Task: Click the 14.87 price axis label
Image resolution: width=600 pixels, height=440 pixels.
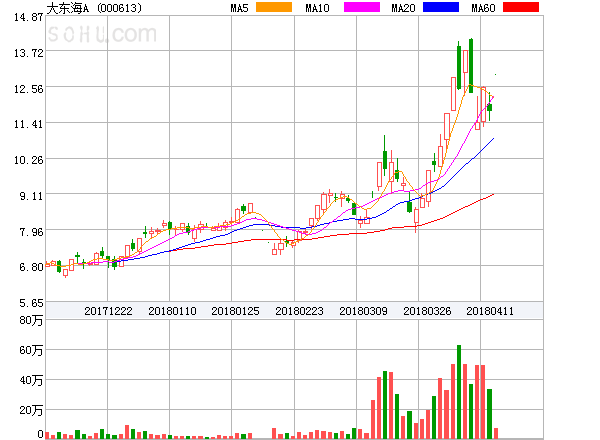Action: pyautogui.click(x=29, y=17)
